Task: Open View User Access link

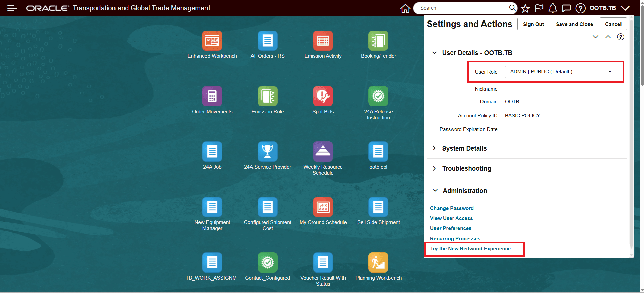Action: click(x=451, y=218)
